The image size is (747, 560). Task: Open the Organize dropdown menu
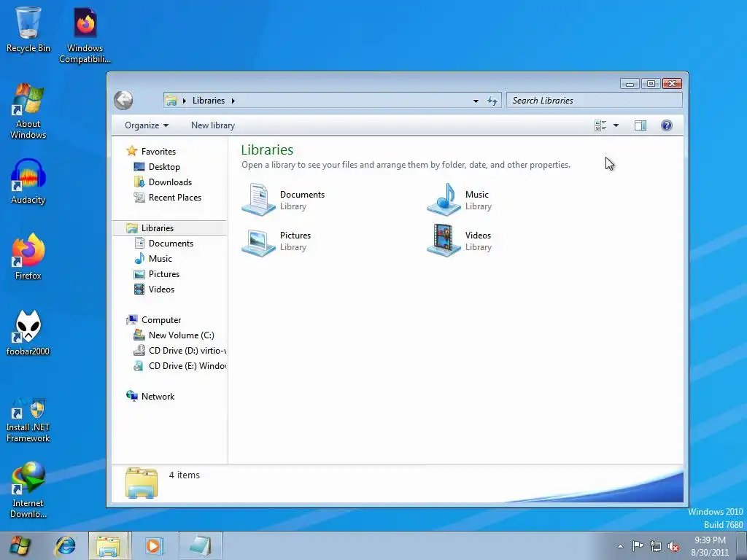[146, 125]
